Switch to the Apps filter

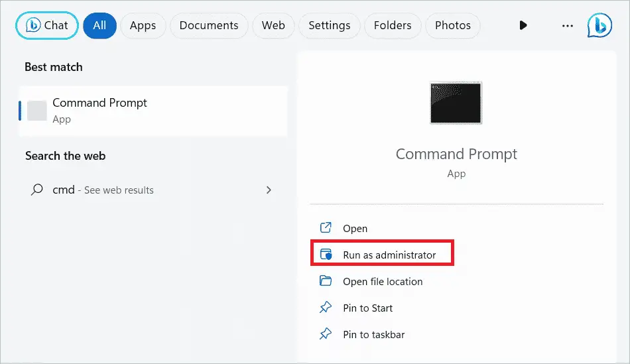click(143, 25)
